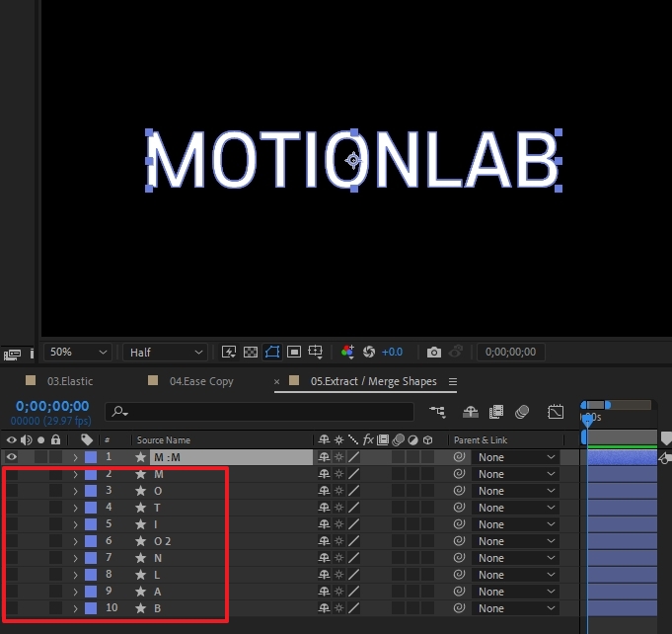Enable Motion Blur icon in timeline toolbar
This screenshot has width=672, height=634.
pos(522,412)
